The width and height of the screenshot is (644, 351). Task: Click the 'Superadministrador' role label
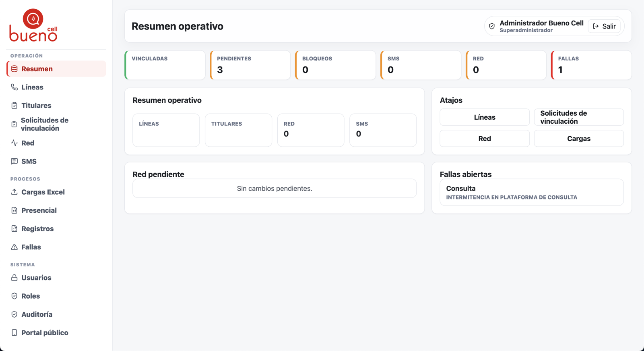526,30
